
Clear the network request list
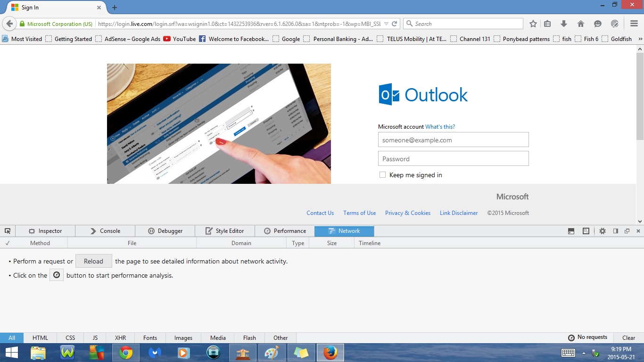click(628, 337)
